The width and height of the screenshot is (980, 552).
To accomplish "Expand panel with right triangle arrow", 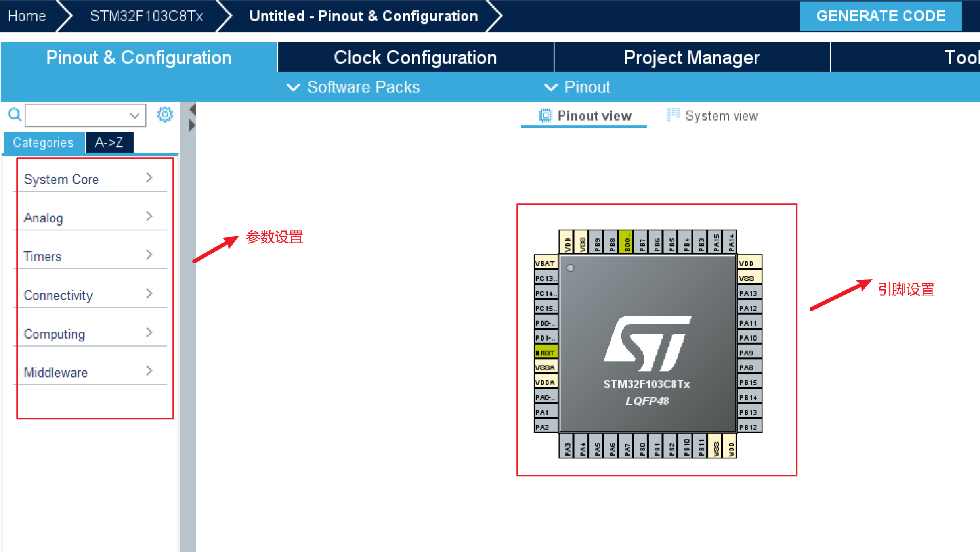I will pyautogui.click(x=193, y=126).
